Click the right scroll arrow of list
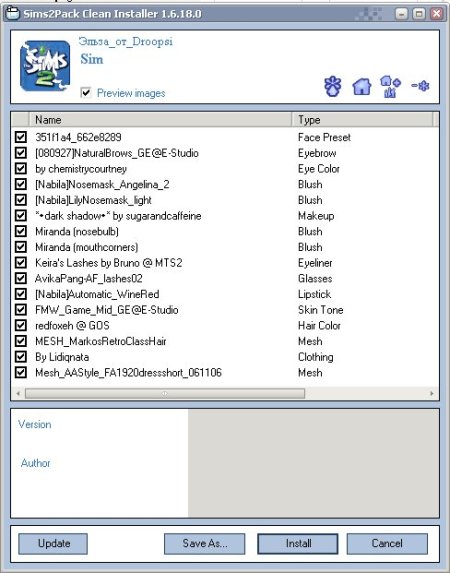The image size is (450, 573). pyautogui.click(x=432, y=394)
